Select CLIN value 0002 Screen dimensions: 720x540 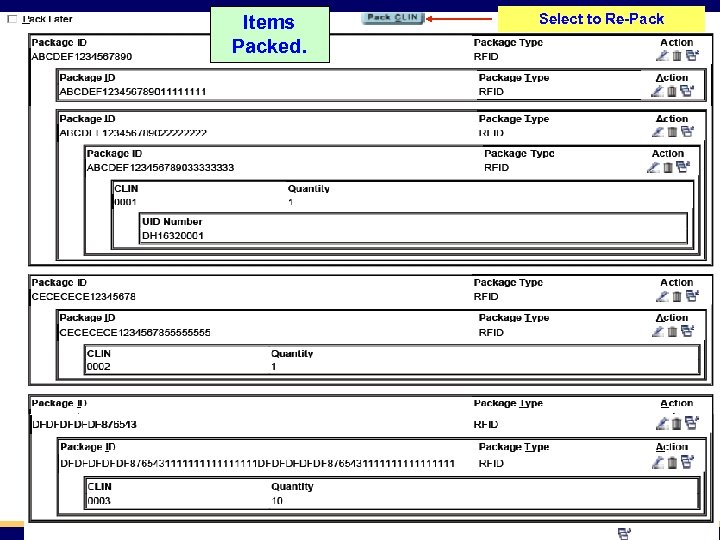point(99,366)
